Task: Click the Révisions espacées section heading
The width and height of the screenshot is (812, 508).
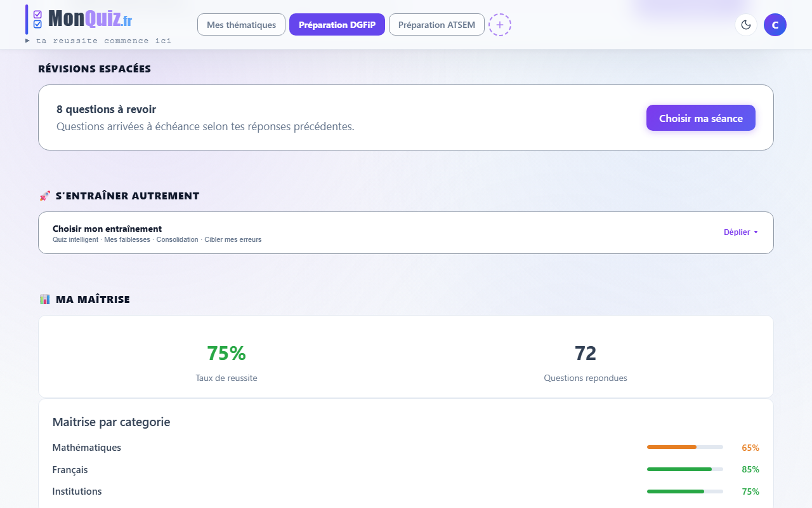Action: pos(95,69)
